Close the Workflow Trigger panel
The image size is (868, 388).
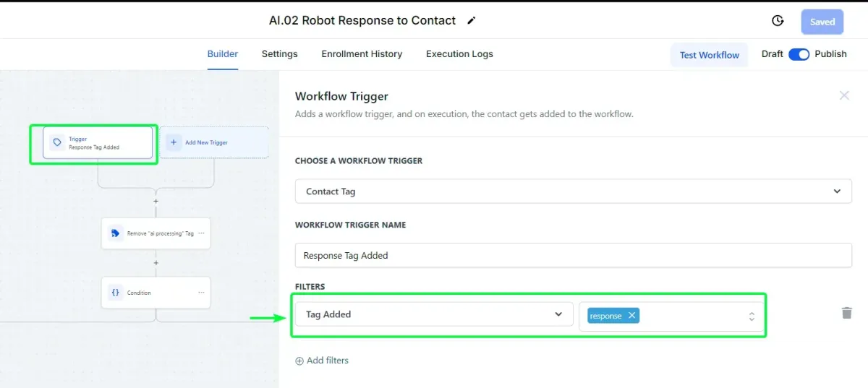844,95
